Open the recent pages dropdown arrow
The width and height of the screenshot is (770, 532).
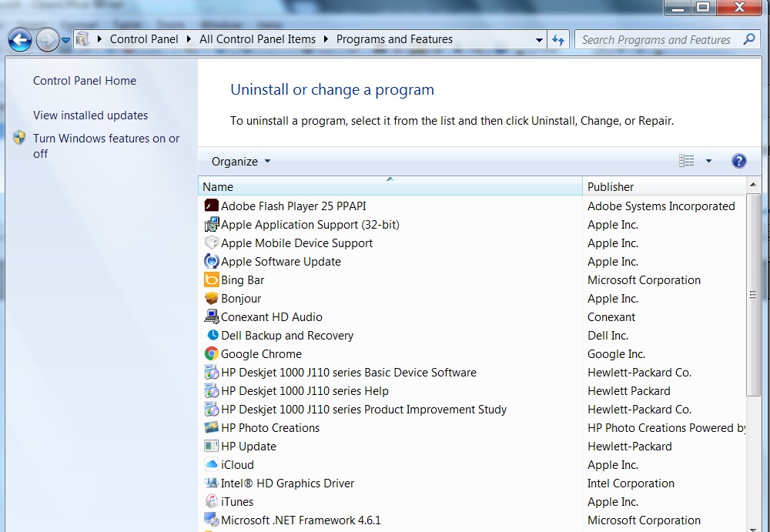click(x=65, y=40)
